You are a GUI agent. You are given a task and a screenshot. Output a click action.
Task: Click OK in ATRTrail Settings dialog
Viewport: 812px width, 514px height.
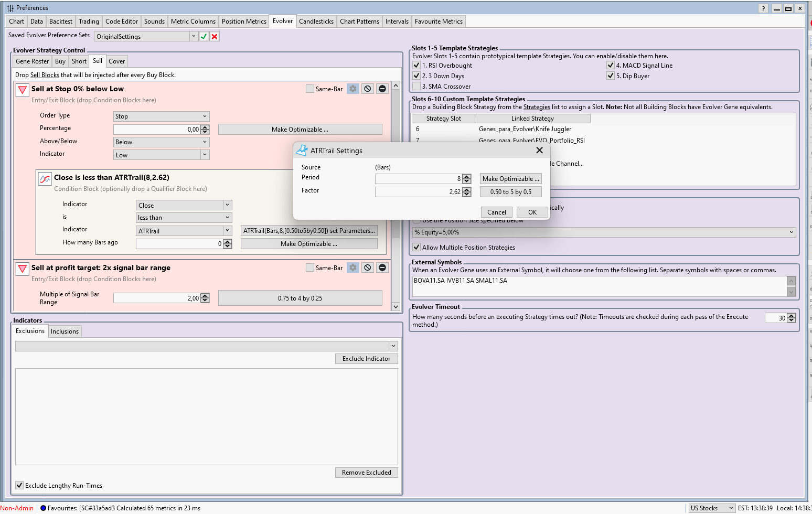point(532,212)
